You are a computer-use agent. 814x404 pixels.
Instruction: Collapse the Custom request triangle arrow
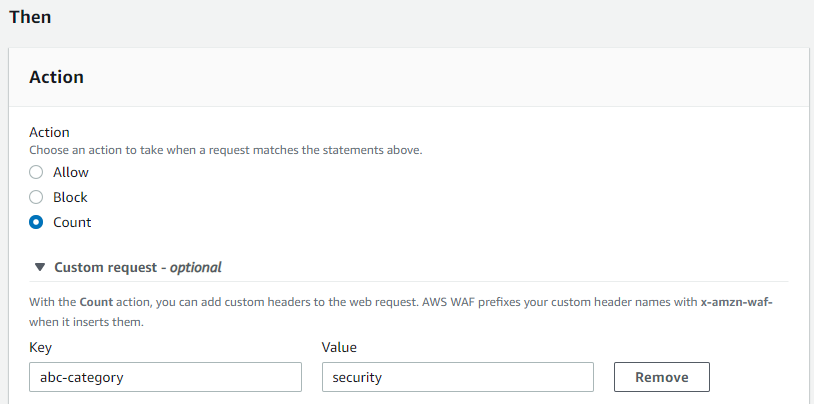pos(40,267)
